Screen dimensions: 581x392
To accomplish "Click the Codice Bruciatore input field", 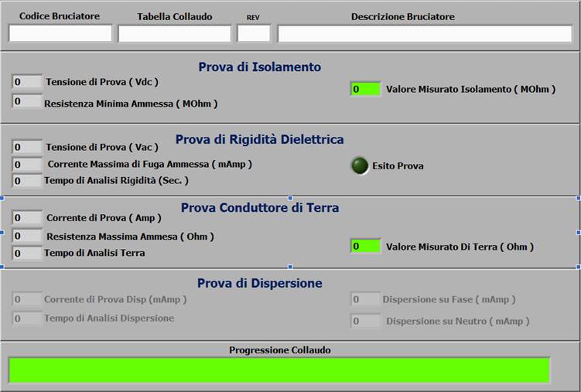I will pyautogui.click(x=60, y=33).
